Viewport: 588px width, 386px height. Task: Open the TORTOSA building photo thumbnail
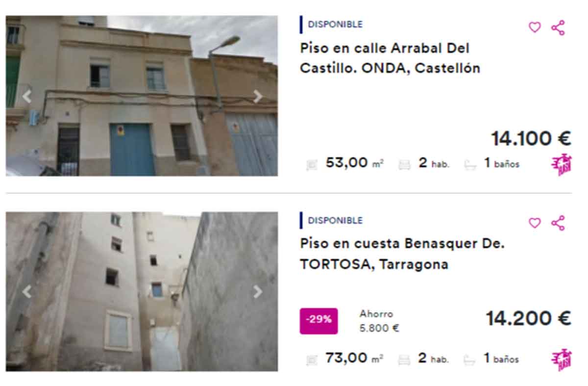(x=142, y=291)
